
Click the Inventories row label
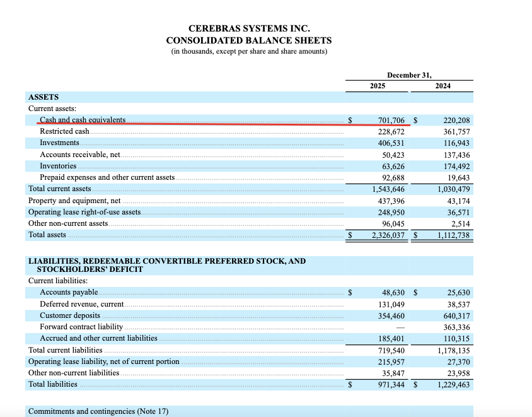coord(58,166)
